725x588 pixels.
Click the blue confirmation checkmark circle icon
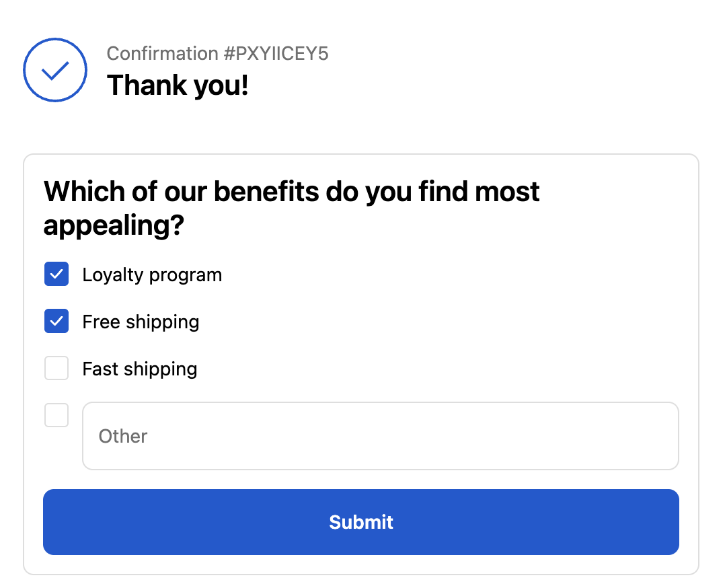[55, 70]
